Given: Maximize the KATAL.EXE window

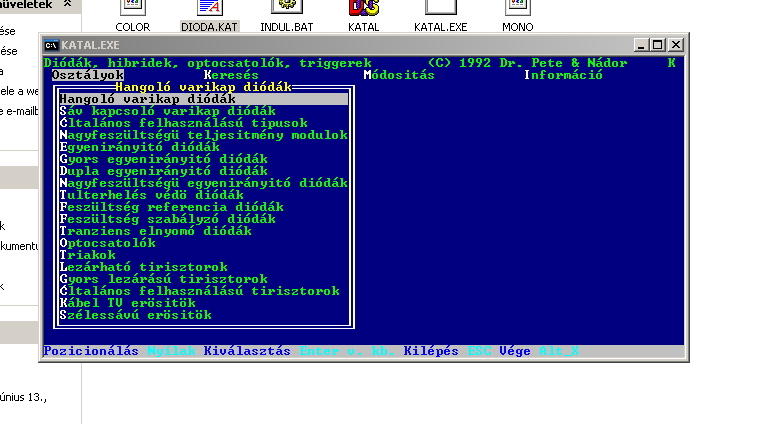Looking at the screenshot, I should [658, 45].
